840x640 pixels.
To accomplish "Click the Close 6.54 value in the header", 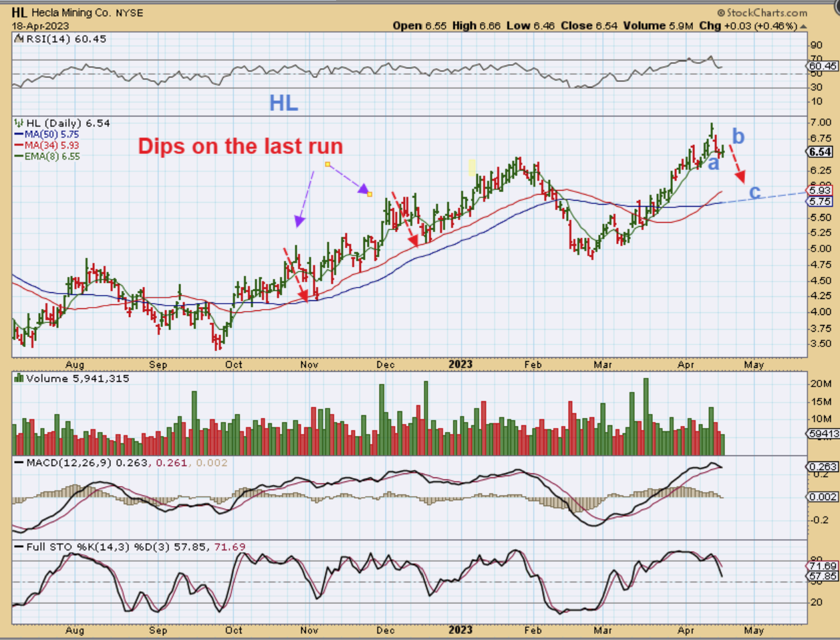I will point(589,25).
